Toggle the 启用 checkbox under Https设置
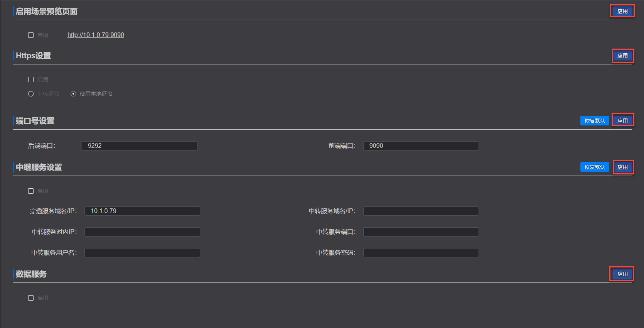644x328 pixels. coord(31,79)
